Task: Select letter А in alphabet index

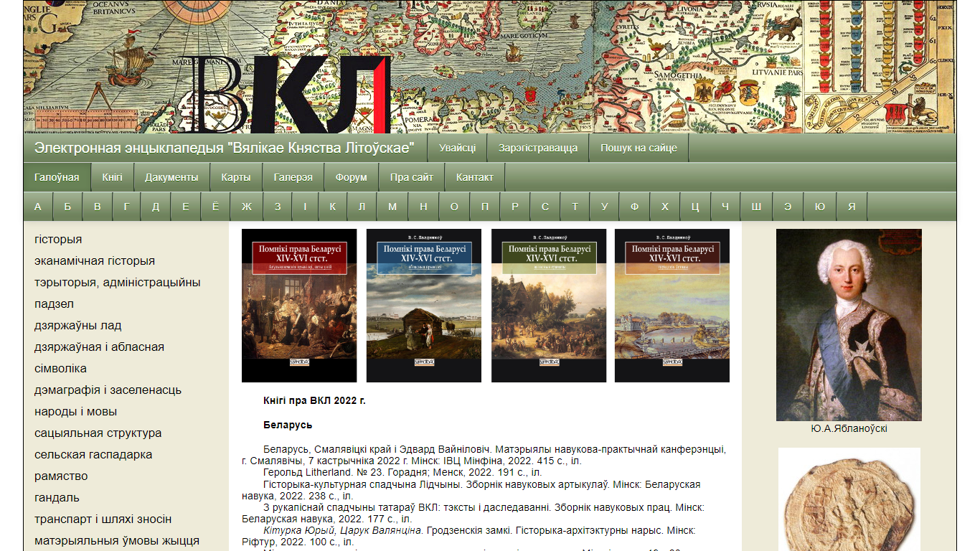Action: 38,207
